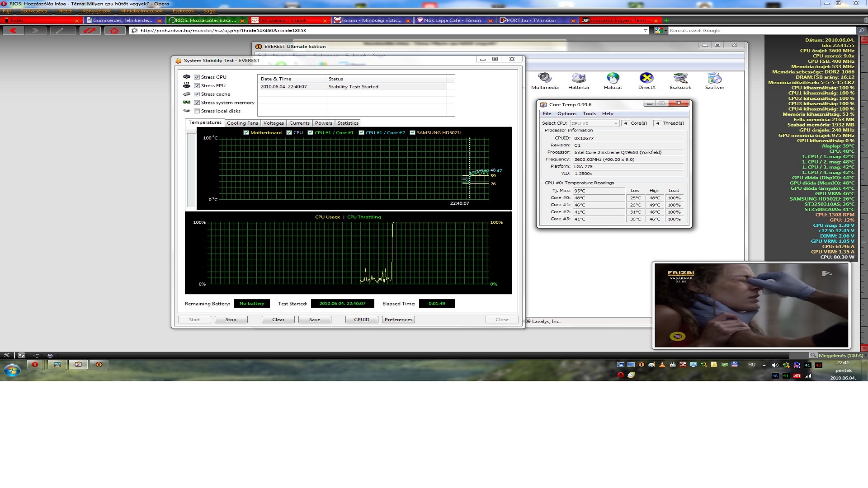Viewport: 868px width, 488px height.
Task: Click the Opera URL address field
Action: tap(389, 31)
